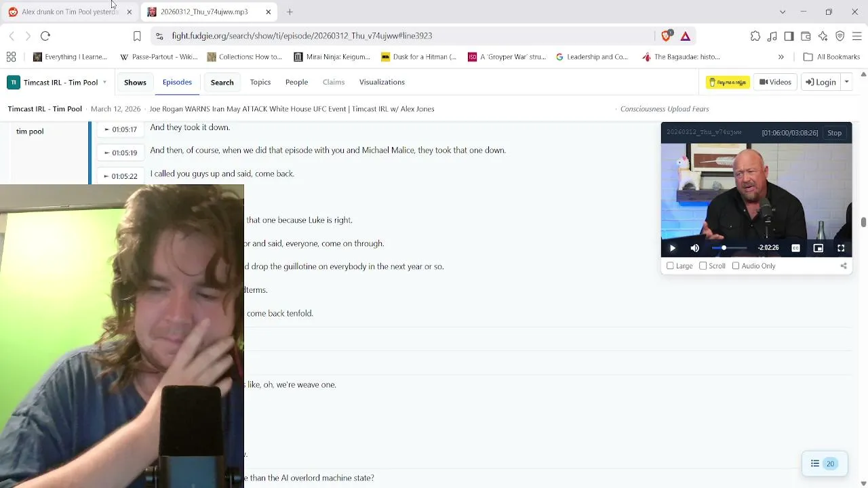Enable the Audio Only checkbox
868x488 pixels.
point(736,266)
